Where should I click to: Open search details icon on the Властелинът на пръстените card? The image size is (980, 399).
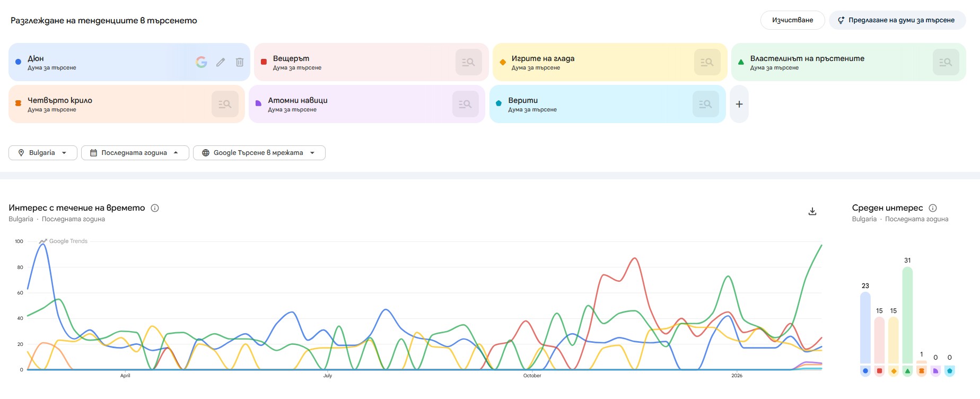click(x=946, y=62)
